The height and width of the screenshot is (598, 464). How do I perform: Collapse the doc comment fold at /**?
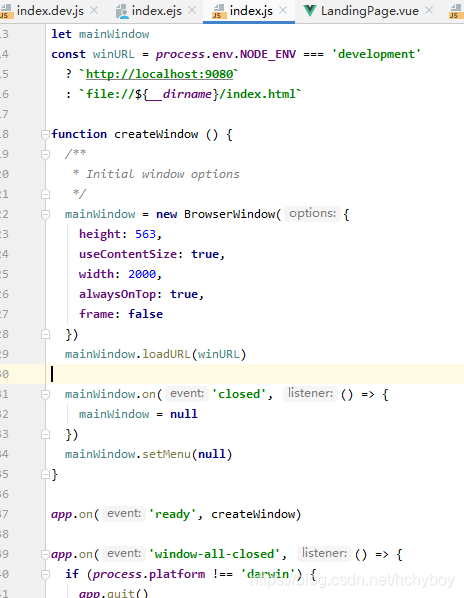click(x=45, y=154)
